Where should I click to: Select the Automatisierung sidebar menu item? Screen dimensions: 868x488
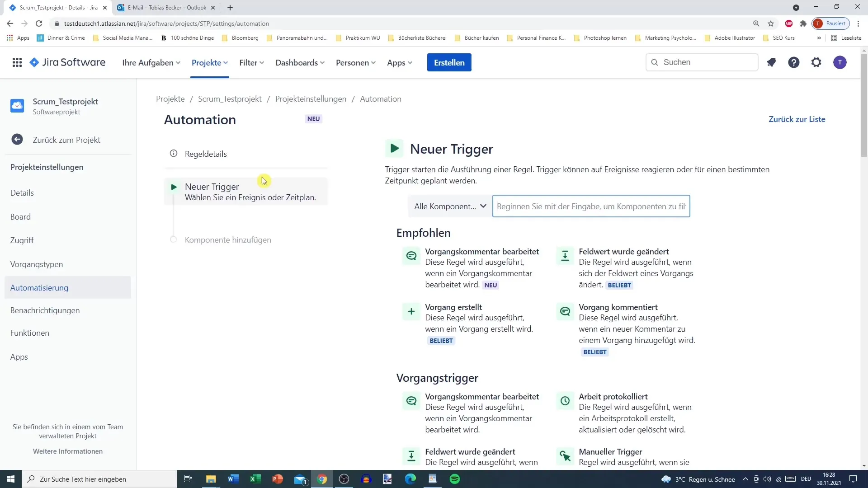39,287
